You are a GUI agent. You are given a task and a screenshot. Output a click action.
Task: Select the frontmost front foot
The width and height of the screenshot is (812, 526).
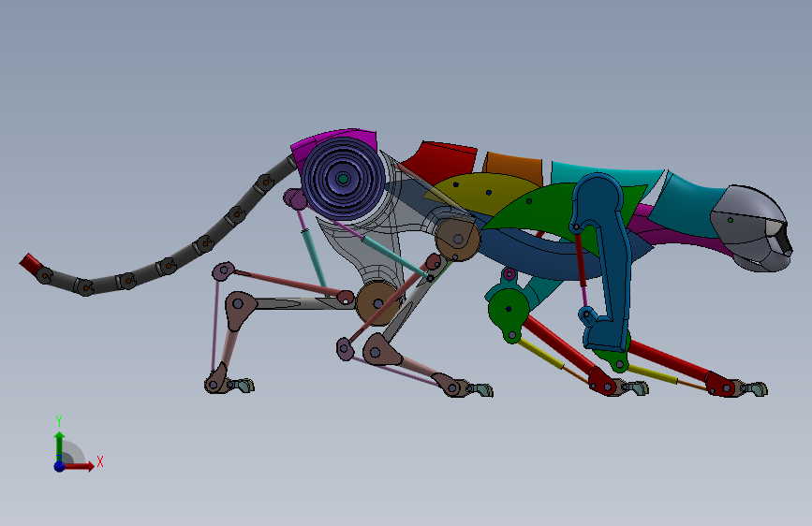[x=740, y=387]
